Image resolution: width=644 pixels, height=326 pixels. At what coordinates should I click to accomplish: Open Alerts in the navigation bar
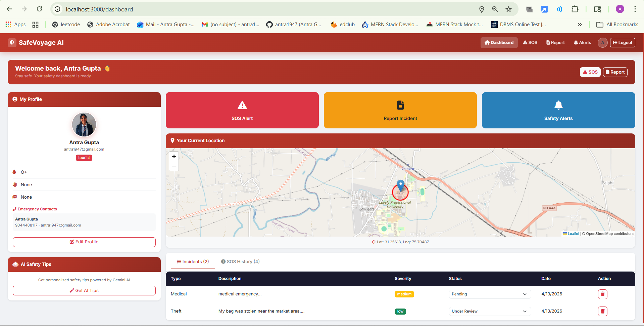pos(582,43)
